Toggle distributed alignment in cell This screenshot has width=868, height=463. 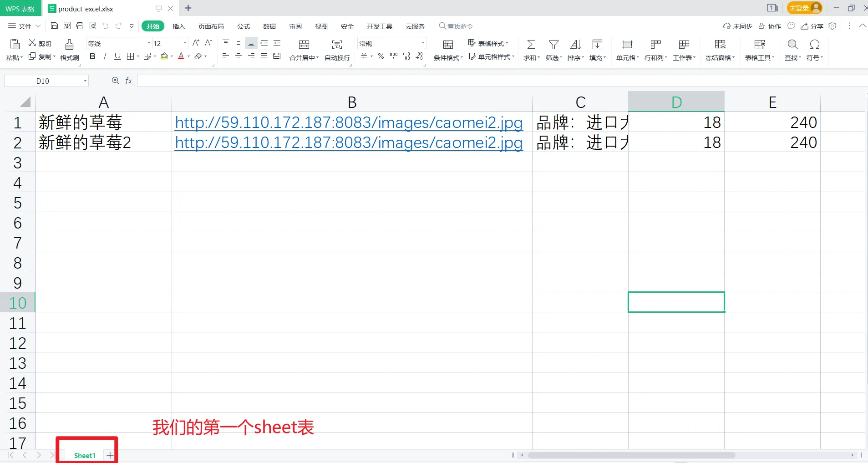pos(277,56)
